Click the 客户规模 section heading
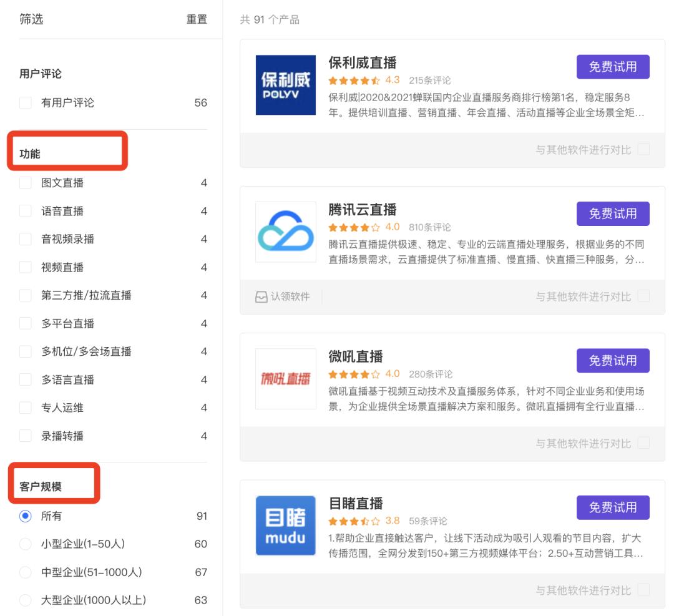Screen dimensions: 674x616 tap(41, 487)
